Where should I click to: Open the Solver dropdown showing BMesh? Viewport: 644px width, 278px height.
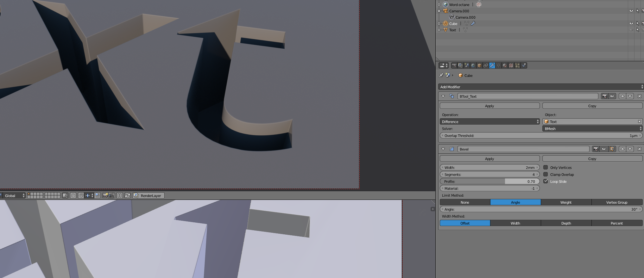click(592, 128)
